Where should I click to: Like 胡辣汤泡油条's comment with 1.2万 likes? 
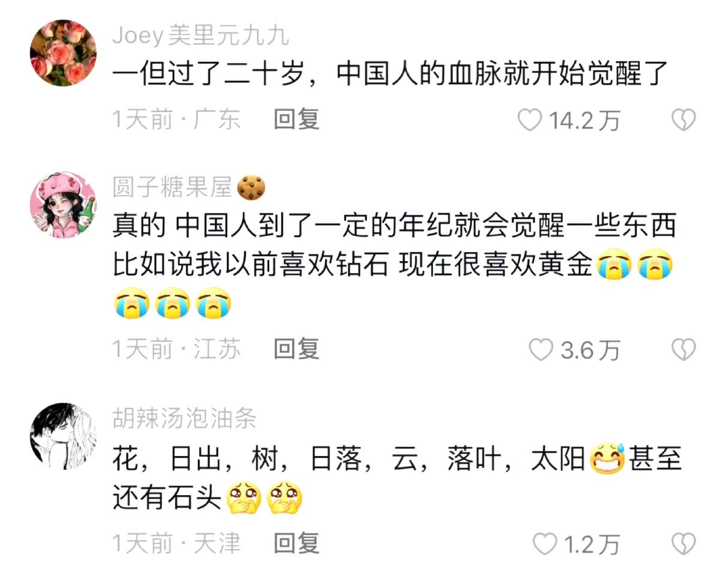(x=545, y=544)
